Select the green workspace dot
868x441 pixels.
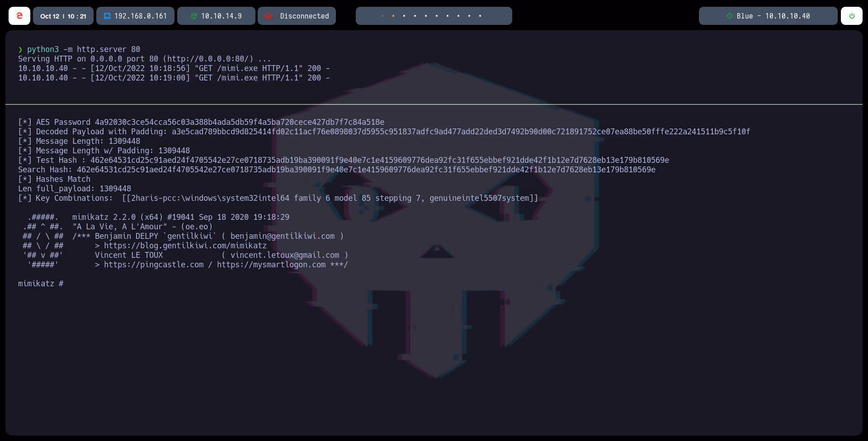(382, 16)
